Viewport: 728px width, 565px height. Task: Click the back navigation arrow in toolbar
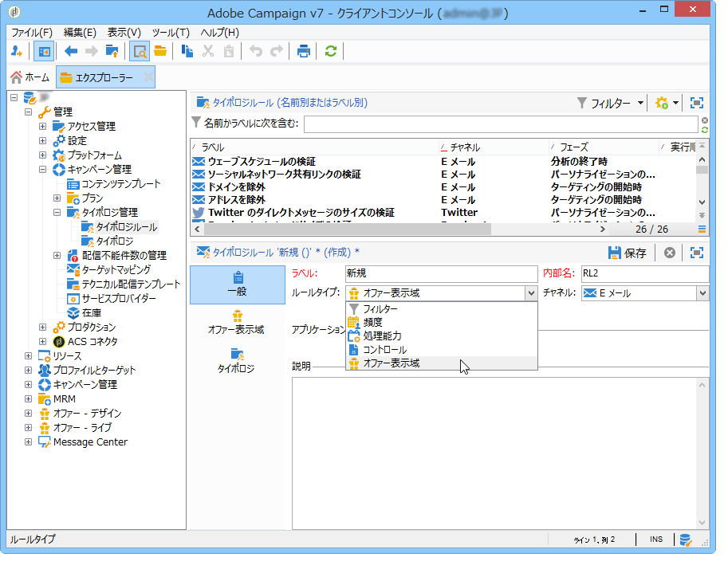[x=71, y=51]
